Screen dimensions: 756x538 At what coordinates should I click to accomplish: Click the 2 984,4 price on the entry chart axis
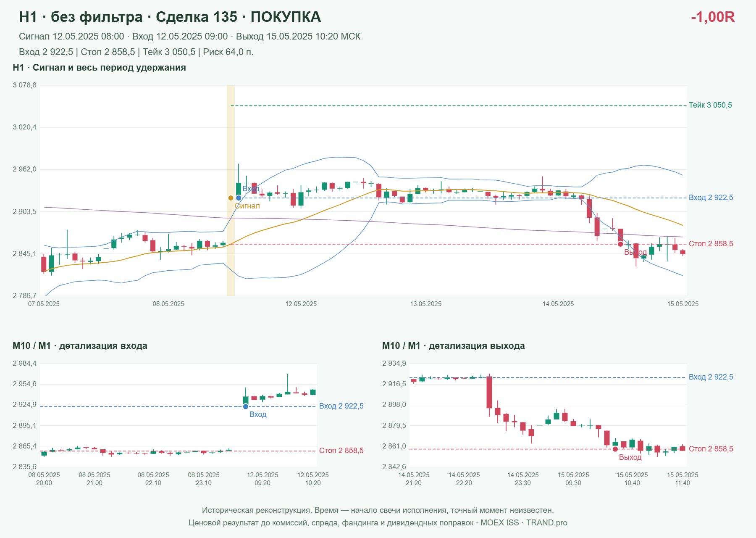(x=24, y=363)
